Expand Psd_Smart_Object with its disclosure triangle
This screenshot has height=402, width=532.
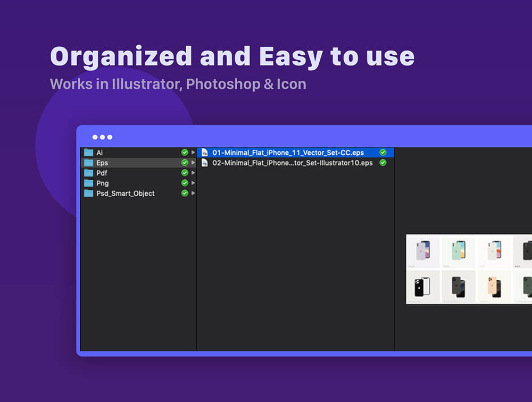coord(193,193)
